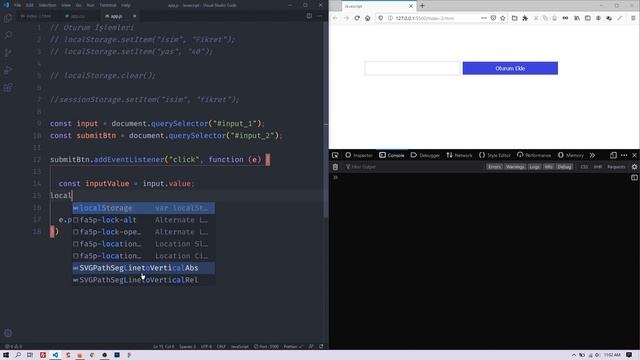Viewport: 640px width, 360px height.
Task: Go to the Firefox home page
Action: click(367, 18)
